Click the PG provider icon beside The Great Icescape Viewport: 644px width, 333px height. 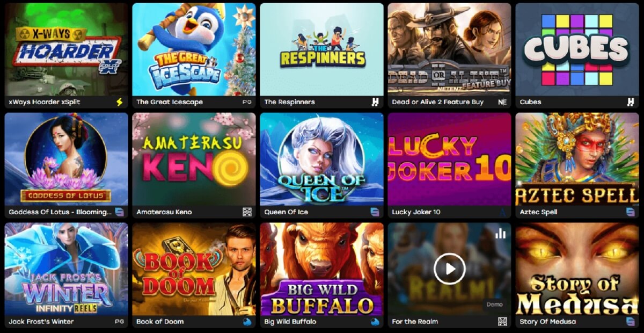pos(247,102)
